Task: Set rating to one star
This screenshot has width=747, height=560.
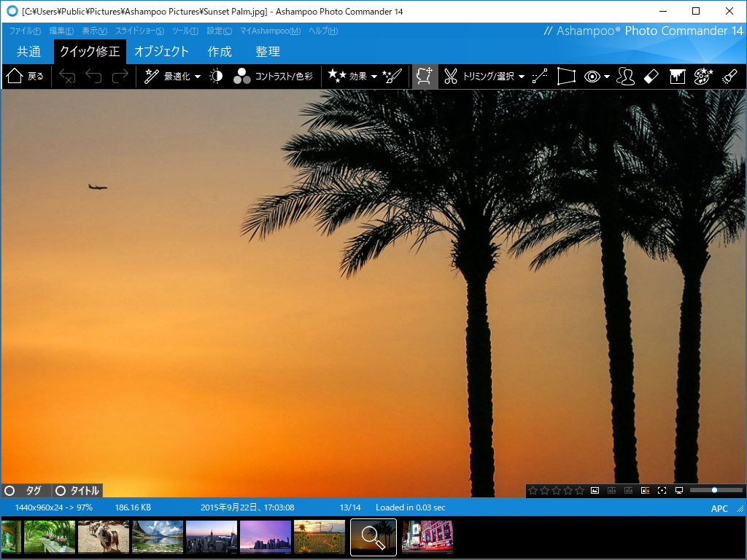Action: click(x=533, y=491)
